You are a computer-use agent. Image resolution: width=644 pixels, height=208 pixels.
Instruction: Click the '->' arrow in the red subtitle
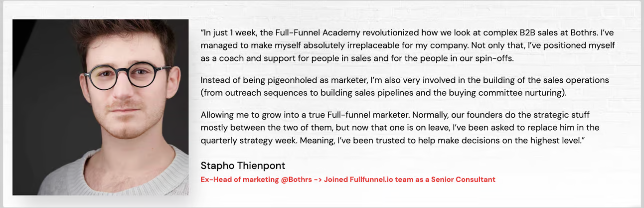[x=318, y=180]
